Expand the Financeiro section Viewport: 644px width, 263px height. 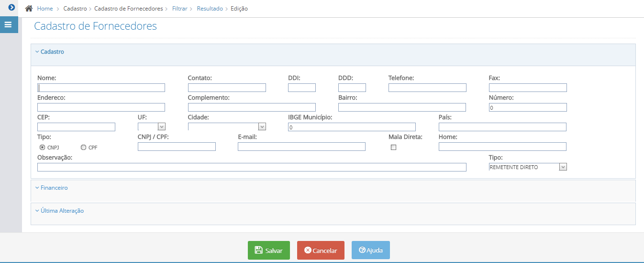coord(52,188)
